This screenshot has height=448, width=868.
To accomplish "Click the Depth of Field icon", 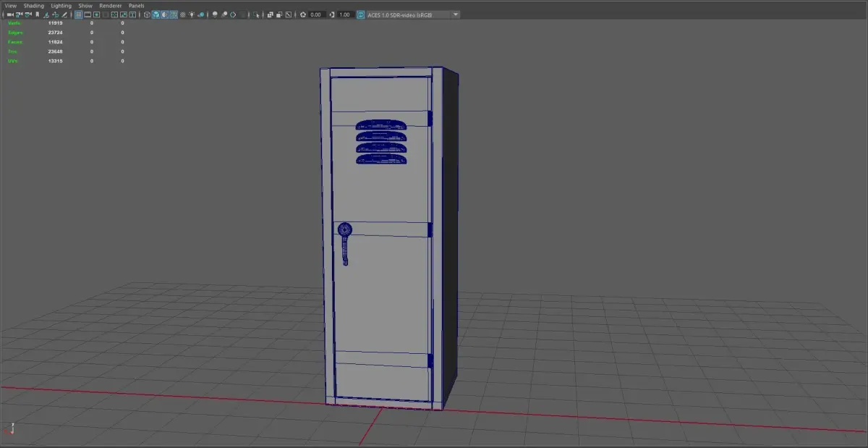I will coord(242,14).
